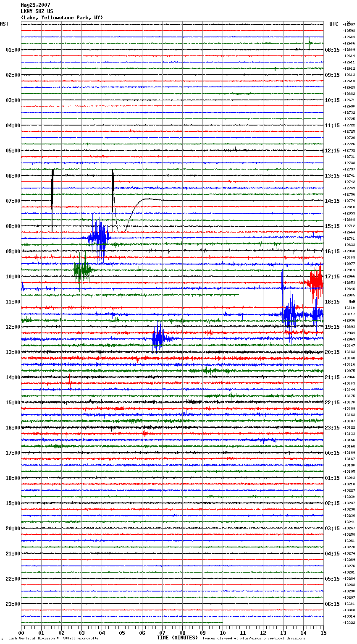Click the "21:15" UTC time label
Screen dimensions: 357x644
(x=332, y=377)
